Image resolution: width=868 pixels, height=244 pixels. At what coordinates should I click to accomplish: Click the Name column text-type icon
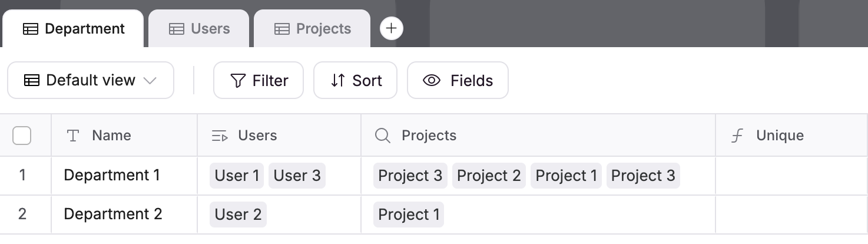click(73, 136)
